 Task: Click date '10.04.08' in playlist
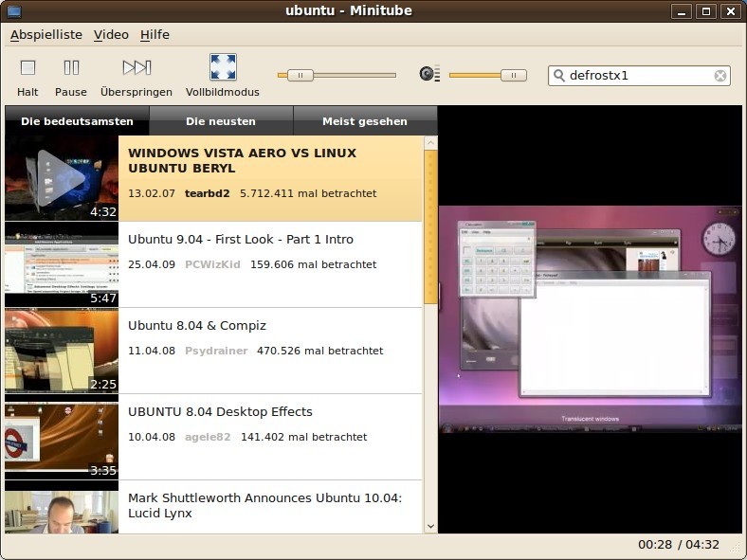coord(152,437)
